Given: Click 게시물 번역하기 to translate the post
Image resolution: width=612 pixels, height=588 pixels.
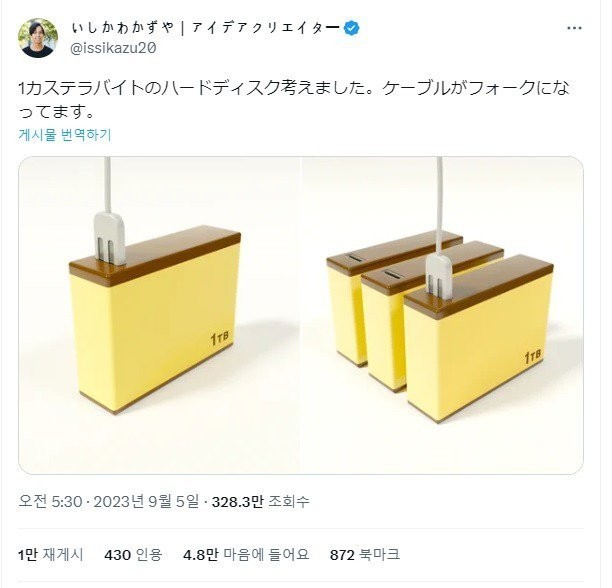Looking at the screenshot, I should click(x=65, y=135).
